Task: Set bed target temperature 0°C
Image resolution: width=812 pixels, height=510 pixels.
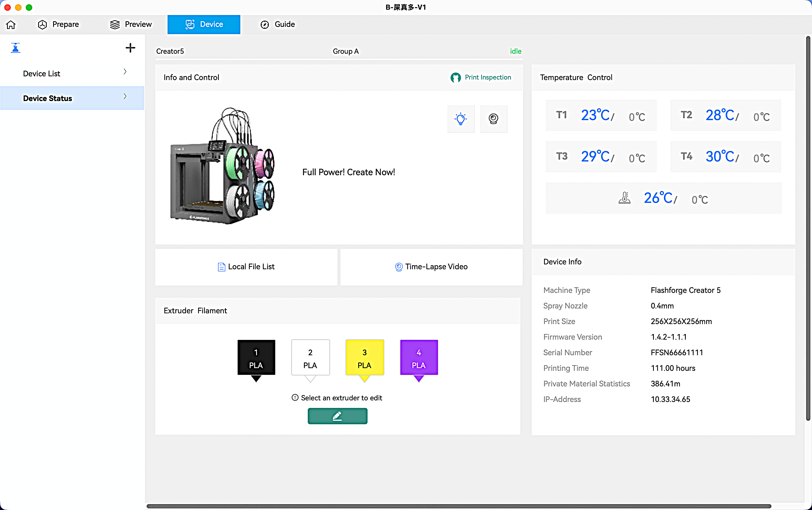Action: (x=700, y=200)
